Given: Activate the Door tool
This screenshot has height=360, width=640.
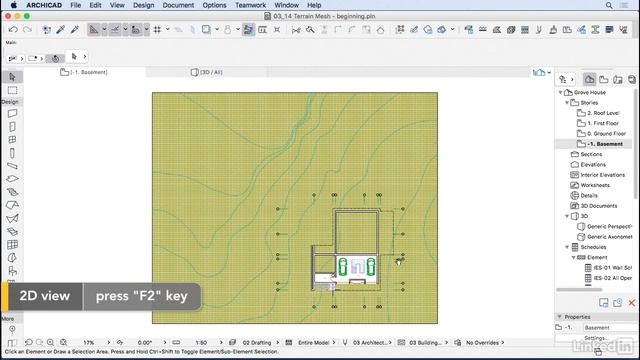Looking at the screenshot, I should (12, 127).
